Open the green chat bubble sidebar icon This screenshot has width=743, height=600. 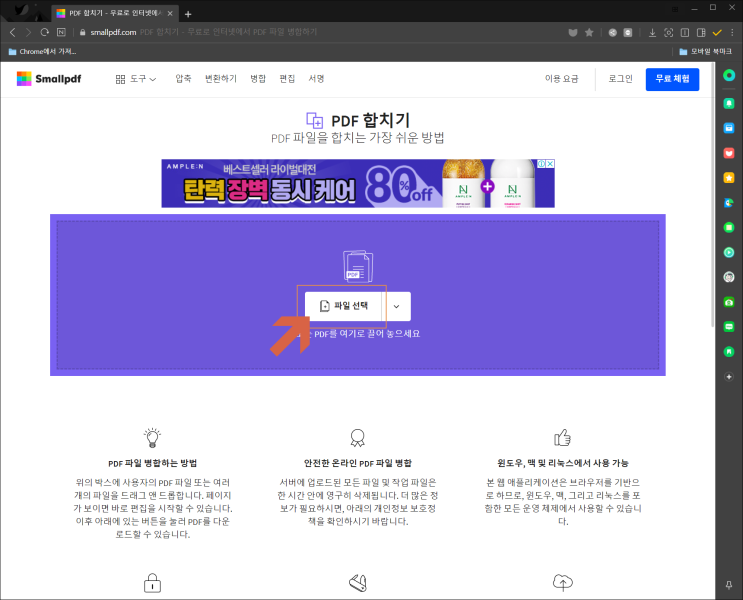729,327
